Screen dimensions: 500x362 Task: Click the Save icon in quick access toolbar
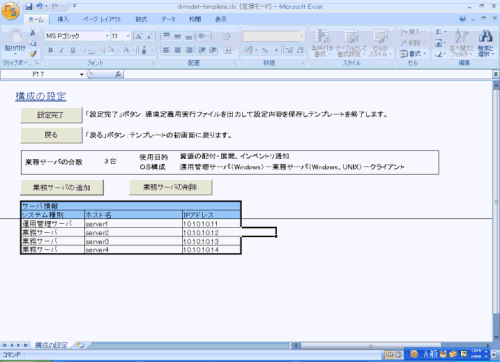click(x=29, y=6)
